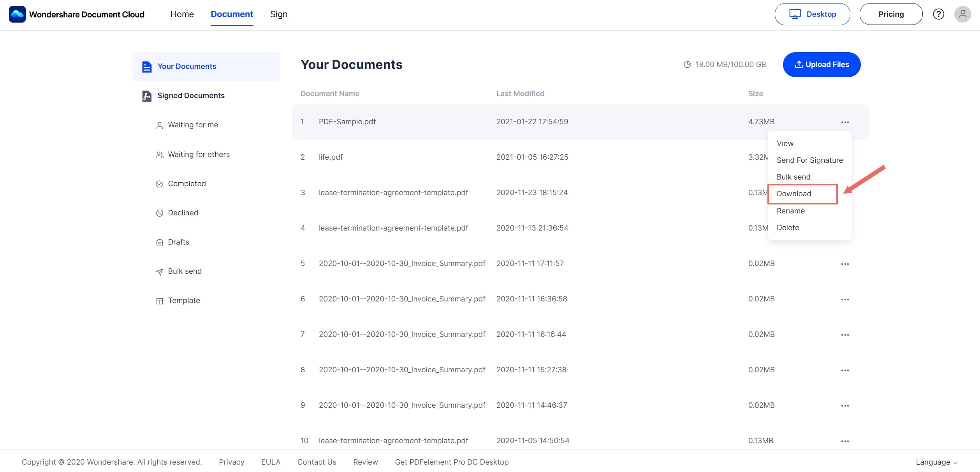Select Download from the context menu
The width and height of the screenshot is (980, 472).
[x=794, y=194]
